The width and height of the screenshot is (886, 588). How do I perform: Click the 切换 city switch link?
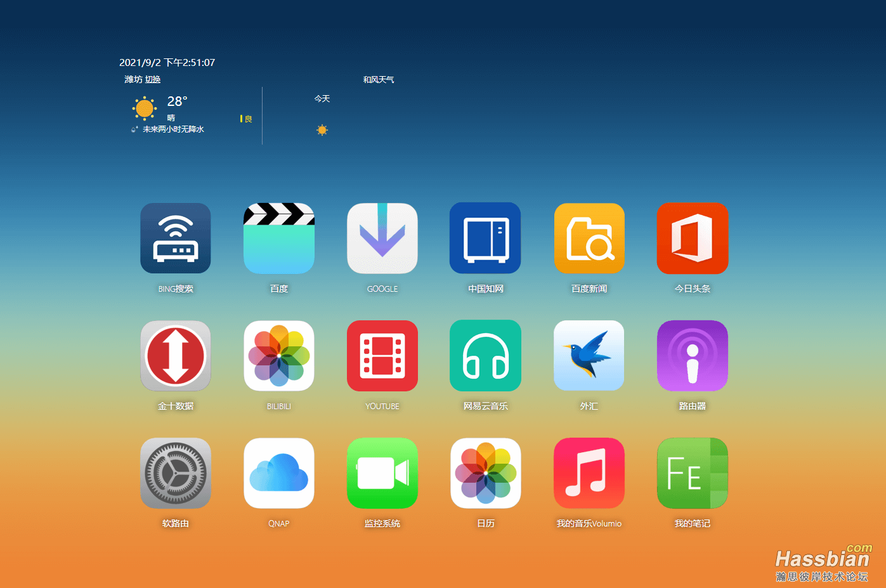point(153,79)
